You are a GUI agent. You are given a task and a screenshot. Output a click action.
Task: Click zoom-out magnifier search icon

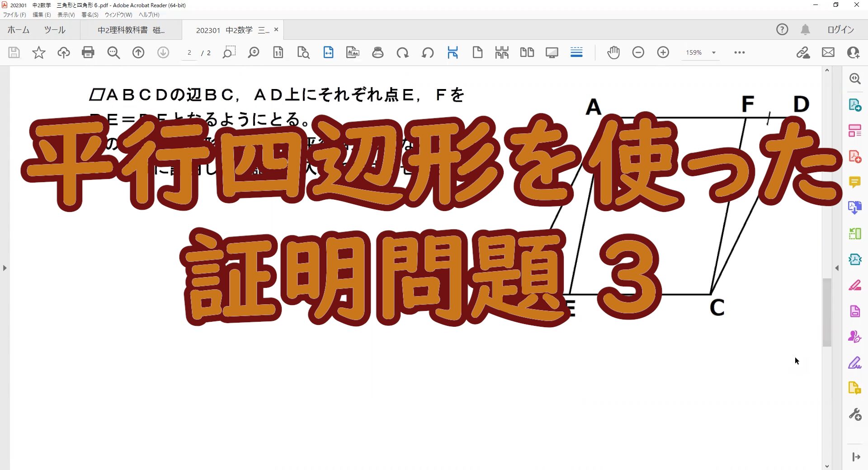(x=113, y=52)
